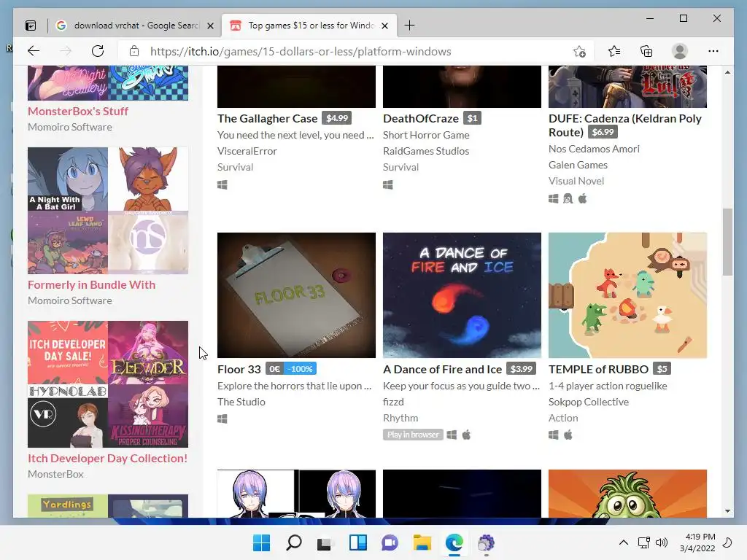Click the Windows icon under The Gallagher Case
Image resolution: width=747 pixels, height=560 pixels.
pos(222,184)
